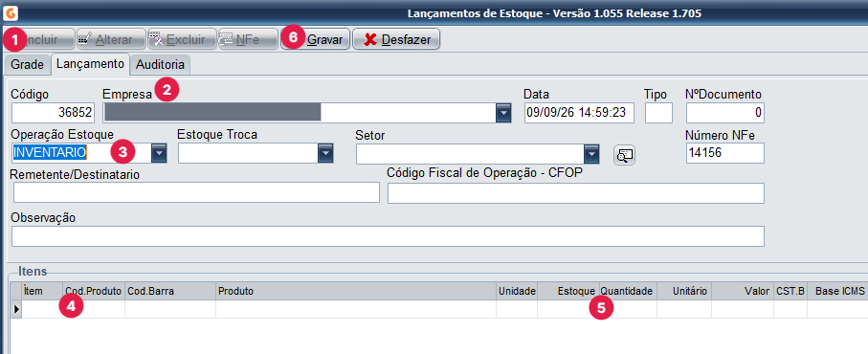Click the Data field with 09/09/26

pyautogui.click(x=579, y=113)
